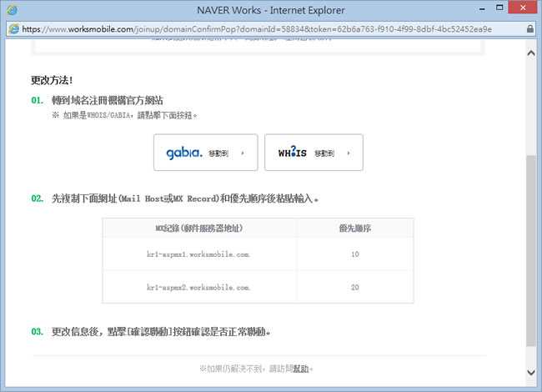Viewport: 542px width, 392px height.
Task: Select priority value 20
Action: 355,288
